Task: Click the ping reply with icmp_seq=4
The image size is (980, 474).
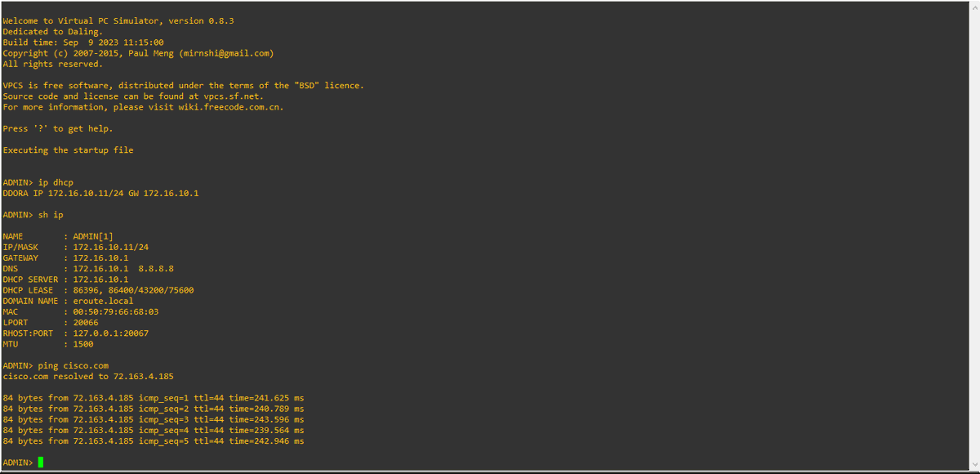Action: [154, 430]
